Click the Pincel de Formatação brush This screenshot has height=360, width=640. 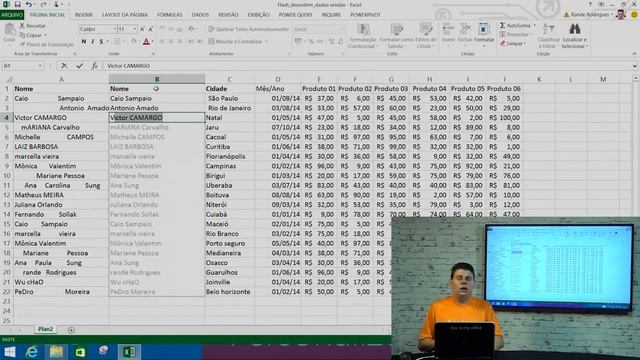pos(47,44)
